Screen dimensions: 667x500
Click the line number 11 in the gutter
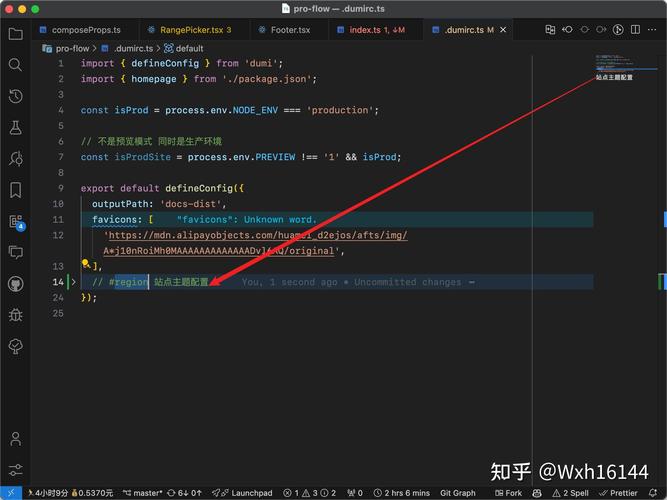[x=58, y=220]
